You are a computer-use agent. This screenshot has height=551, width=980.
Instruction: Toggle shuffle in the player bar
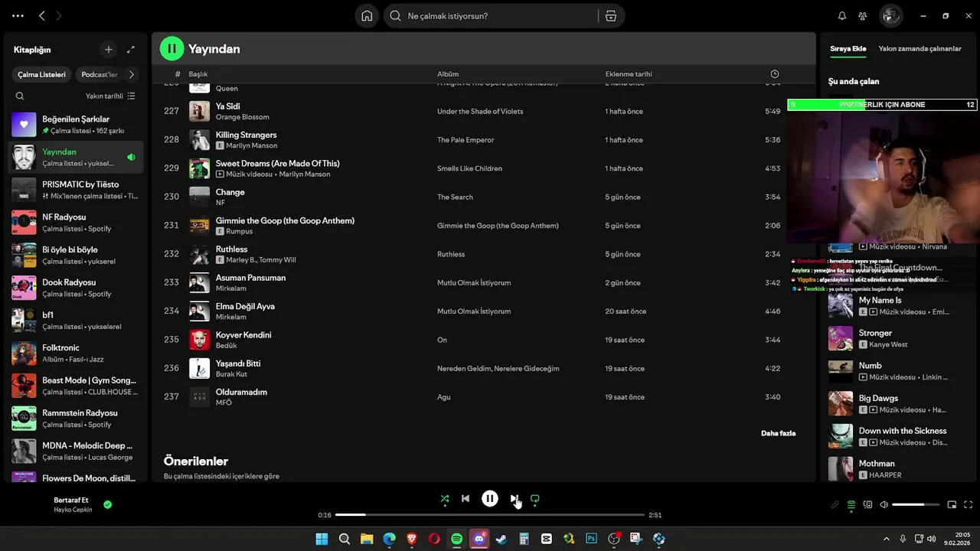(x=445, y=499)
